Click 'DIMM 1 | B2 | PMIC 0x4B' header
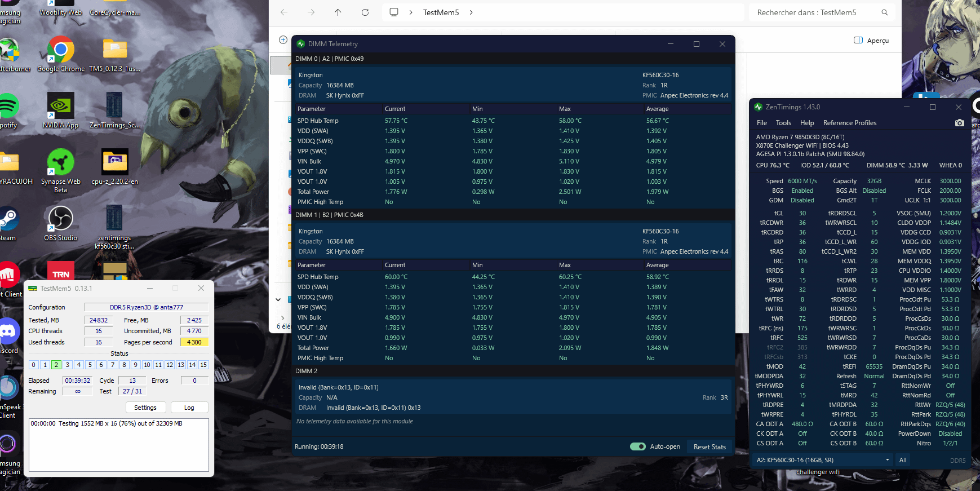Viewport: 980px width, 491px height. coord(330,215)
